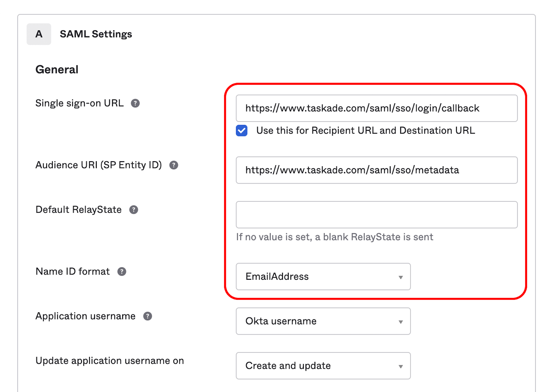The height and width of the screenshot is (392, 556).
Task: Click the empty Default RelayState field
Action: click(x=376, y=215)
